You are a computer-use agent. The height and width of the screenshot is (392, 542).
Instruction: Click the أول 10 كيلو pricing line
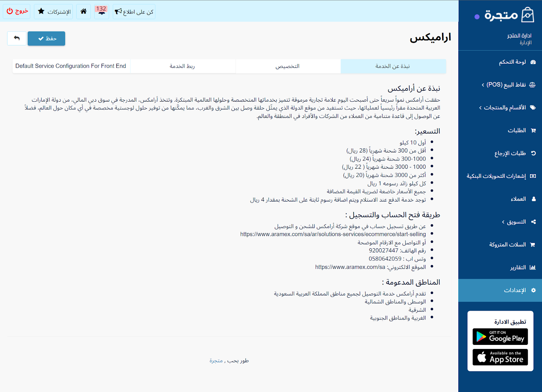coord(413,143)
